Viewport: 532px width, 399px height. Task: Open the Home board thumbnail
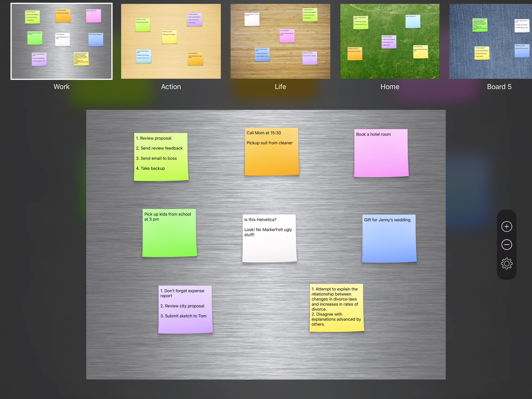(x=390, y=41)
